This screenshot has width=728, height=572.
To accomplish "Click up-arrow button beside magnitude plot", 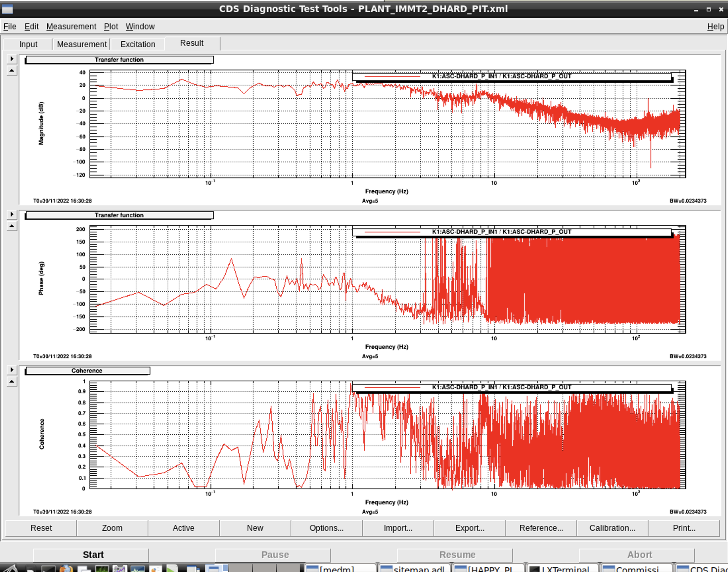I will 12,71.
